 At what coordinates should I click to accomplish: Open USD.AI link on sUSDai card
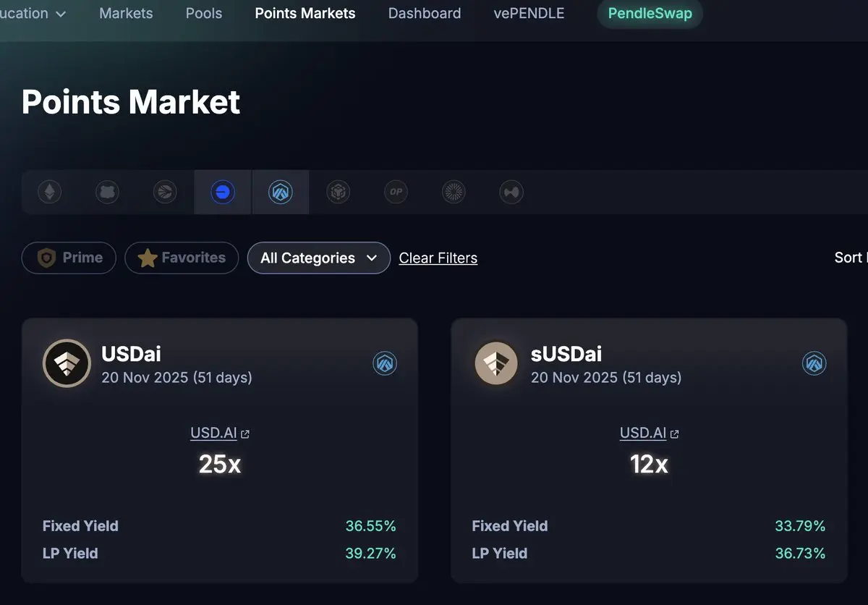[x=643, y=433]
